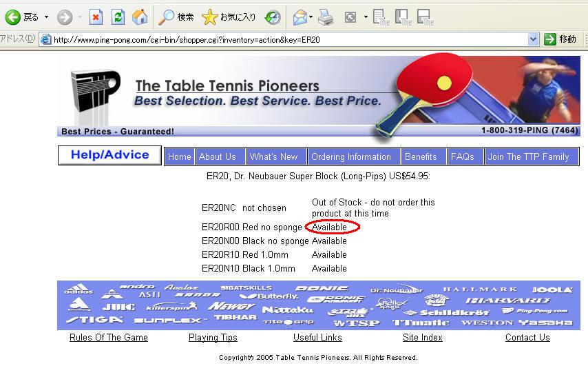Click the green Go arrow button
Image resolution: width=588 pixels, height=375 pixels.
549,39
